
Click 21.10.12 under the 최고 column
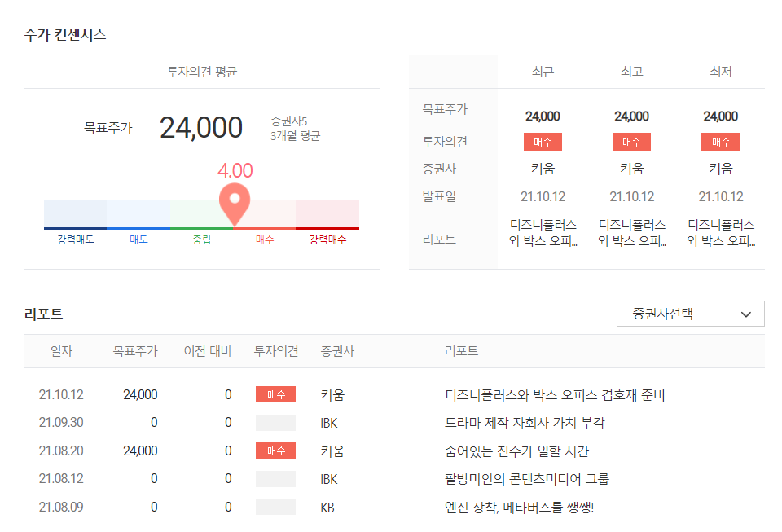tap(631, 196)
